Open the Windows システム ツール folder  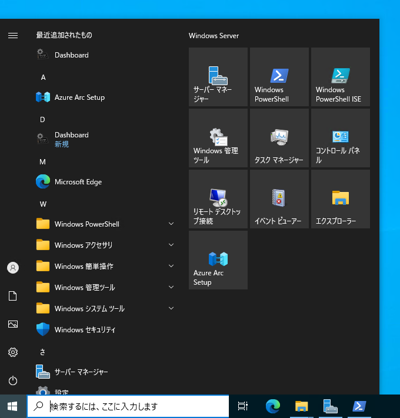coord(105,308)
